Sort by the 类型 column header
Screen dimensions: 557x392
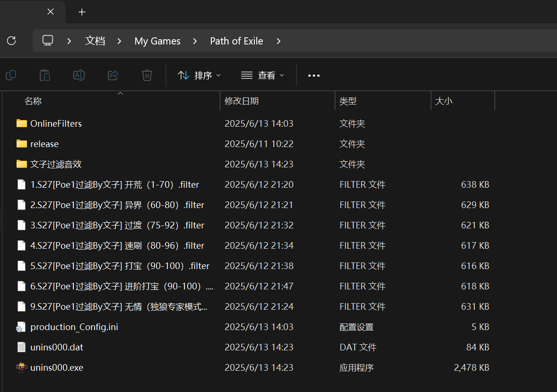tap(348, 101)
